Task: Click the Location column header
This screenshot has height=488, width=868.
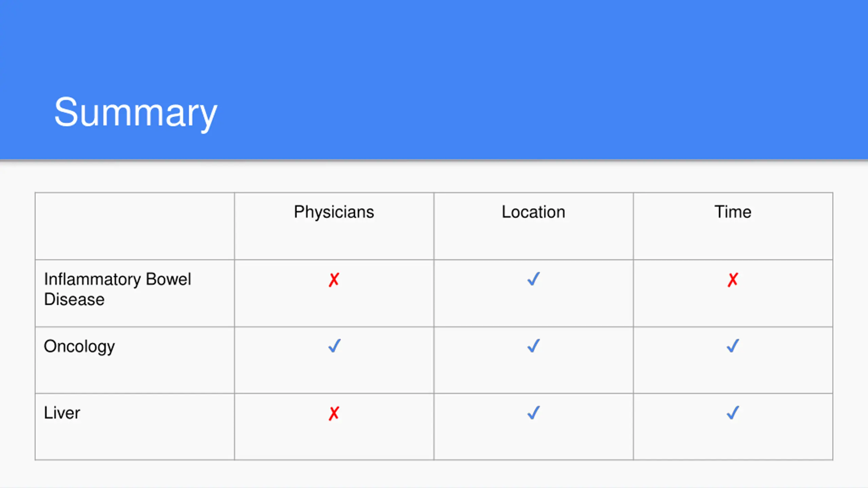Action: pyautogui.click(x=533, y=212)
